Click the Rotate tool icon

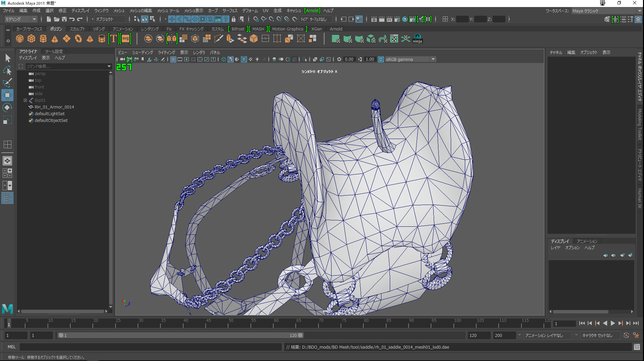(x=7, y=107)
